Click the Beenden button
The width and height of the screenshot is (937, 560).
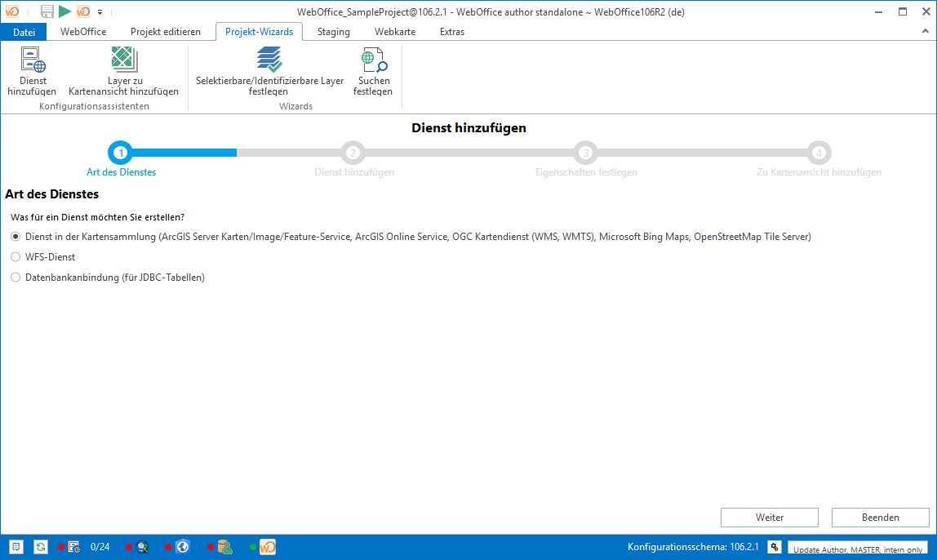[880, 518]
